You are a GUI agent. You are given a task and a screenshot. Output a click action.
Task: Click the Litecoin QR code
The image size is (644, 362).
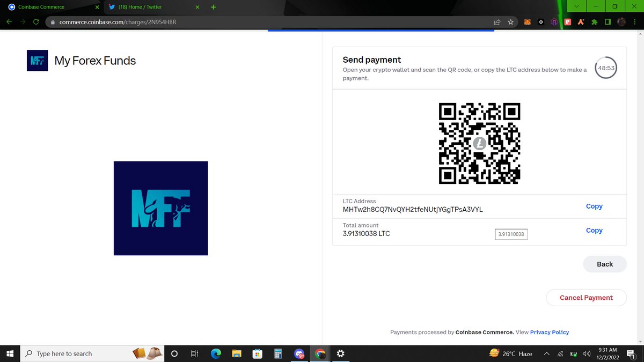pyautogui.click(x=479, y=143)
